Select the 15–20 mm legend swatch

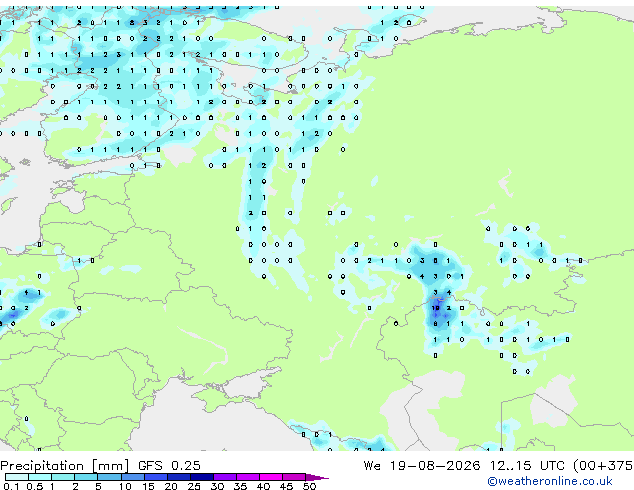(156, 477)
